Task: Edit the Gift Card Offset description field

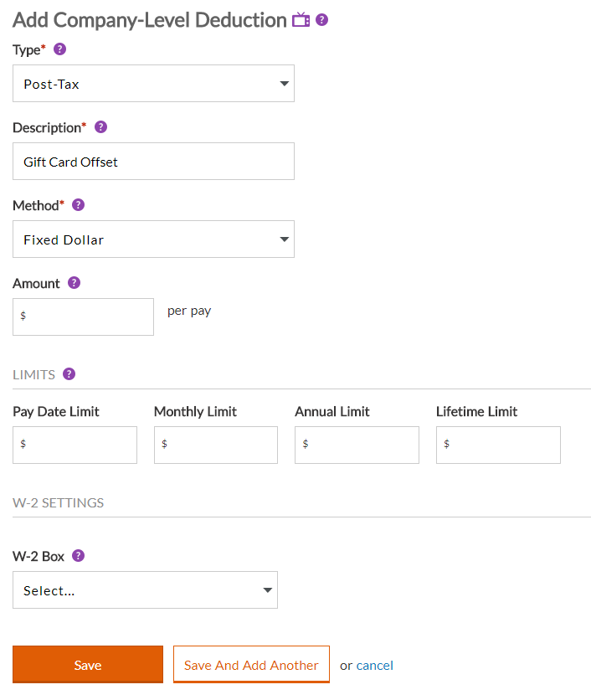Action: point(153,161)
